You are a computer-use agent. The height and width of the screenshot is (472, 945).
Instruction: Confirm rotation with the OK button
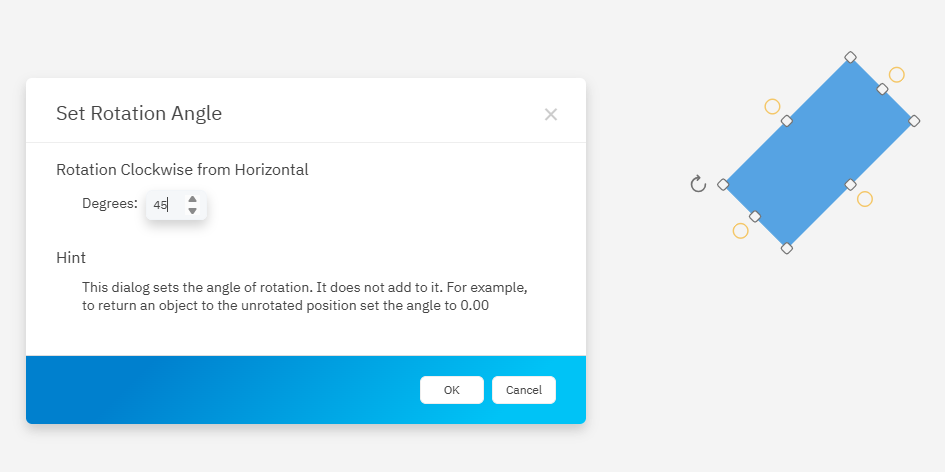[x=452, y=390]
